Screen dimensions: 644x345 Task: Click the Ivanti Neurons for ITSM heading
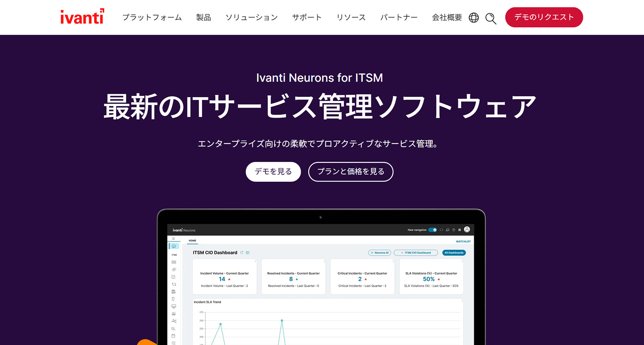pyautogui.click(x=320, y=77)
